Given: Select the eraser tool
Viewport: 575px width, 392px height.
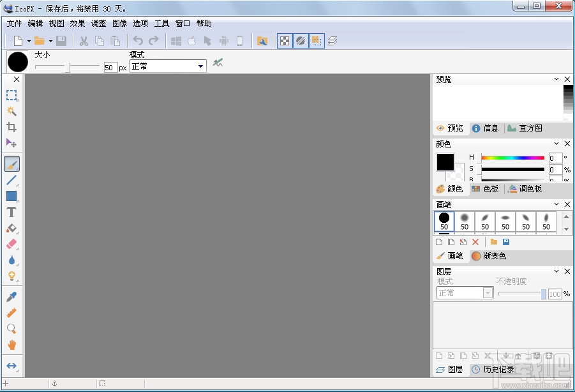Looking at the screenshot, I should pos(11,244).
